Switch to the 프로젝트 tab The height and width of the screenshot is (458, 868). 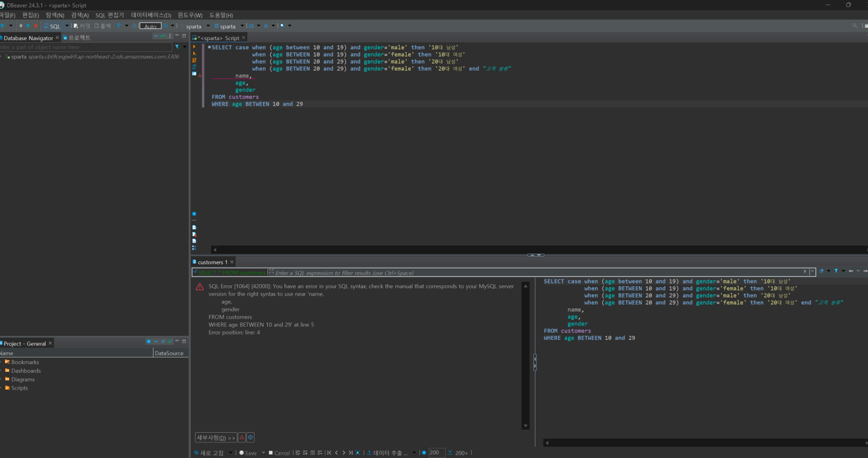(x=77, y=38)
